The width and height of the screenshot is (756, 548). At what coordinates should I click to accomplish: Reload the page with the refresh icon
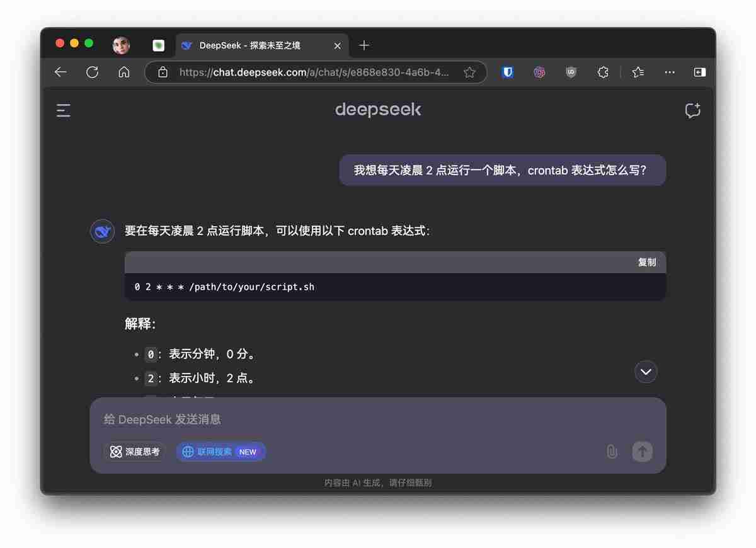tap(92, 72)
